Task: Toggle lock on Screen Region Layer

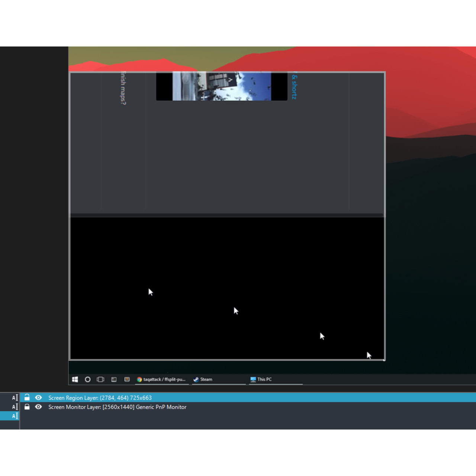Action: (27, 398)
